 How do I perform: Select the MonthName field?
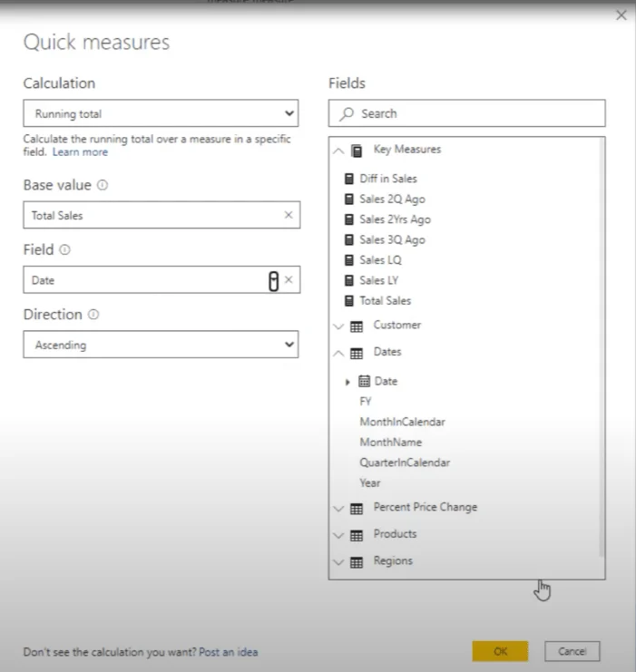coord(391,442)
